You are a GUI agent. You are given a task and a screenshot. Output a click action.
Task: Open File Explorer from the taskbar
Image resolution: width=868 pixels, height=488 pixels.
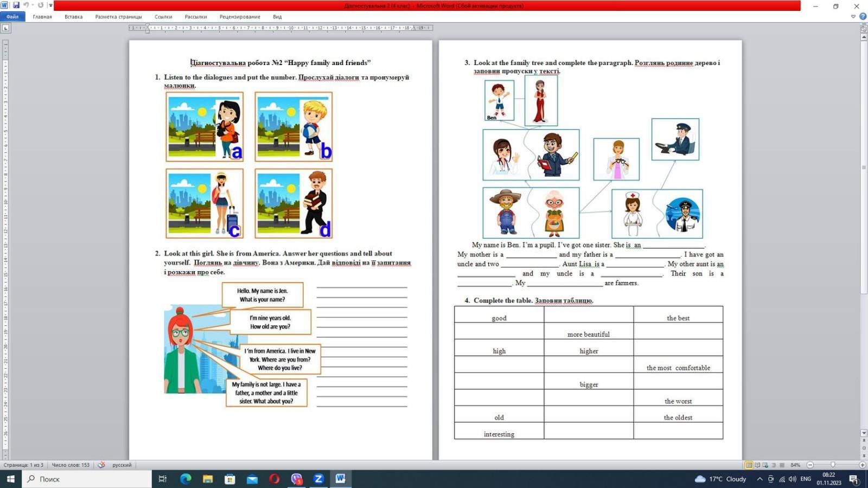[x=208, y=479]
